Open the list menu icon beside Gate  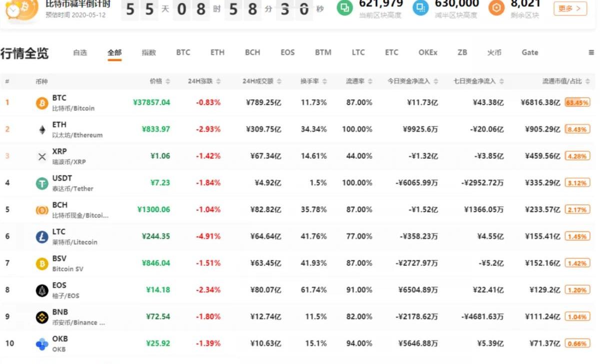pos(591,52)
